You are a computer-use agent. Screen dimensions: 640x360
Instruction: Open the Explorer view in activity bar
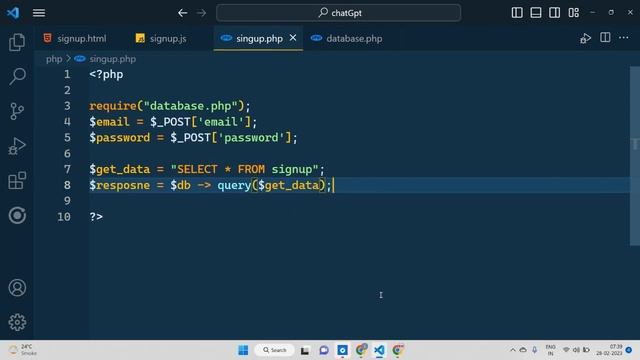[17, 42]
